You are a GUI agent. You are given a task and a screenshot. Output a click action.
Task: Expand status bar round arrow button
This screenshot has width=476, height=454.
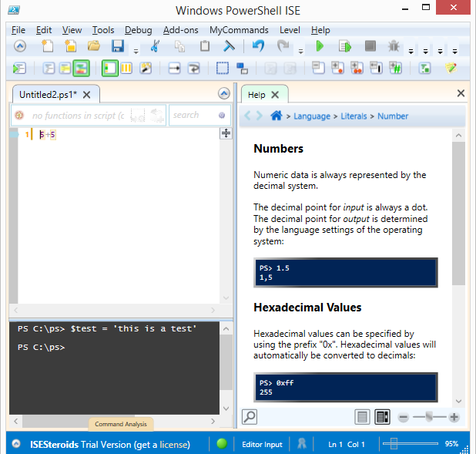pos(16,444)
